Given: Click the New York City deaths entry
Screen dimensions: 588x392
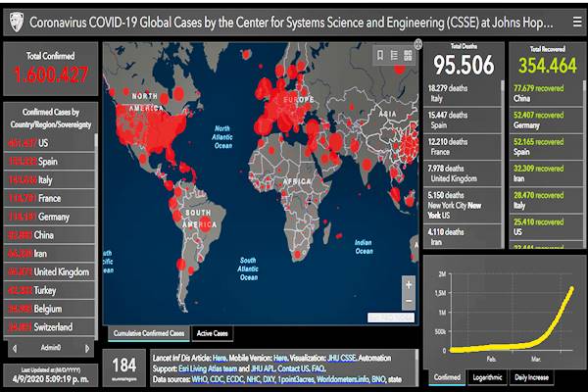Looking at the screenshot, I should pyautogui.click(x=462, y=205).
